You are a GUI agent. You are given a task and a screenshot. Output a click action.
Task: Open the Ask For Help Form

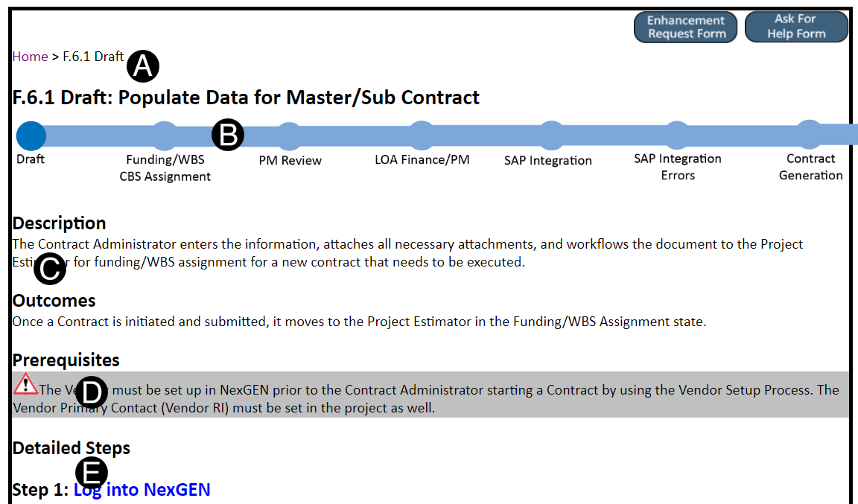click(796, 28)
